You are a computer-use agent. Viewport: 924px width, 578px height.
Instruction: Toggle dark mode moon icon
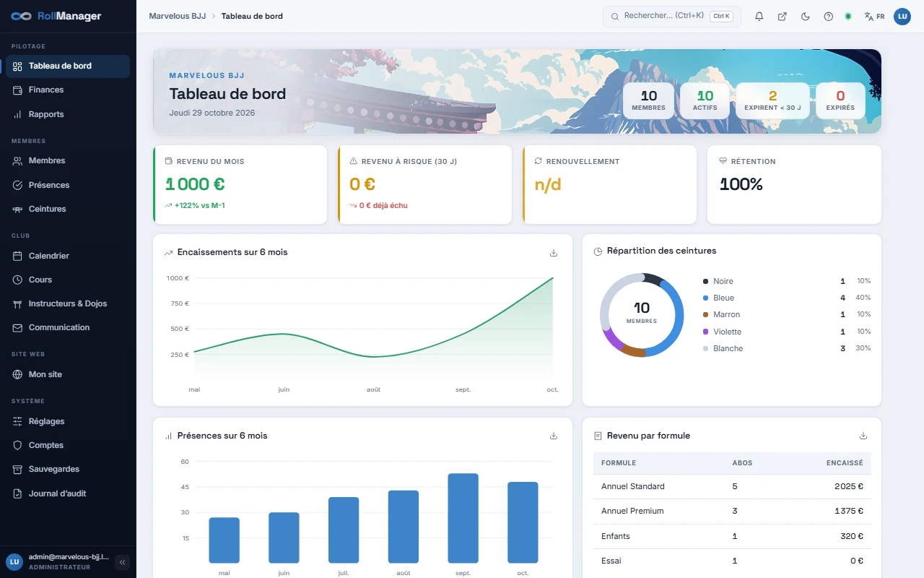click(x=806, y=17)
